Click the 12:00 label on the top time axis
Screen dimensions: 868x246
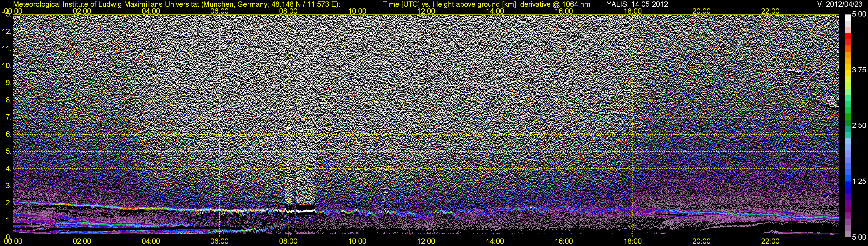pos(426,11)
